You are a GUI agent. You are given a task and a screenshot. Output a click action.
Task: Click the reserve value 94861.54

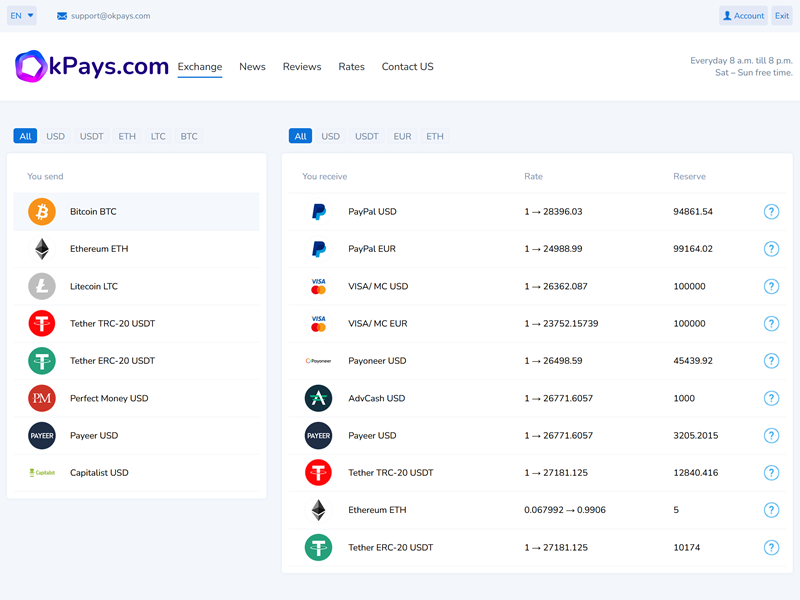coord(693,212)
